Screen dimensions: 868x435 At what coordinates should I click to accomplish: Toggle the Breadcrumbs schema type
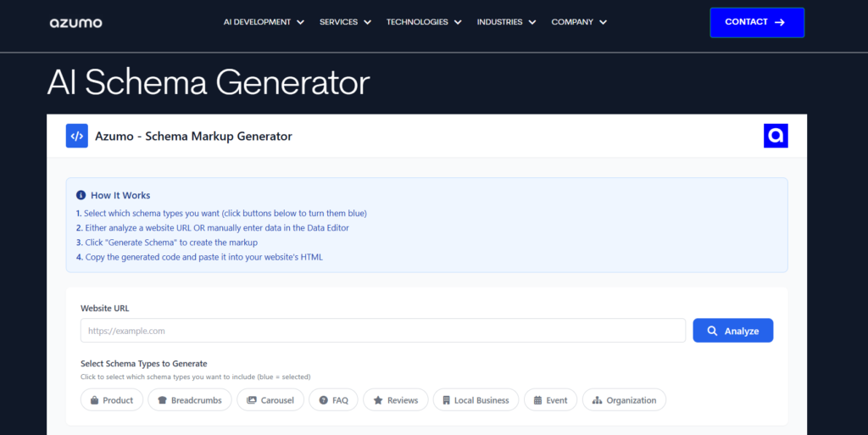tap(190, 399)
